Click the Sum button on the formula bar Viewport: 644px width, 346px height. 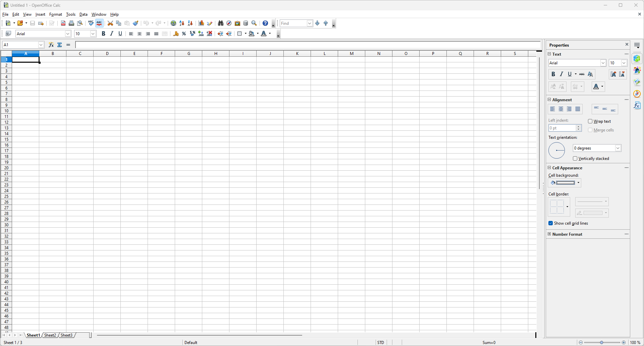click(60, 45)
